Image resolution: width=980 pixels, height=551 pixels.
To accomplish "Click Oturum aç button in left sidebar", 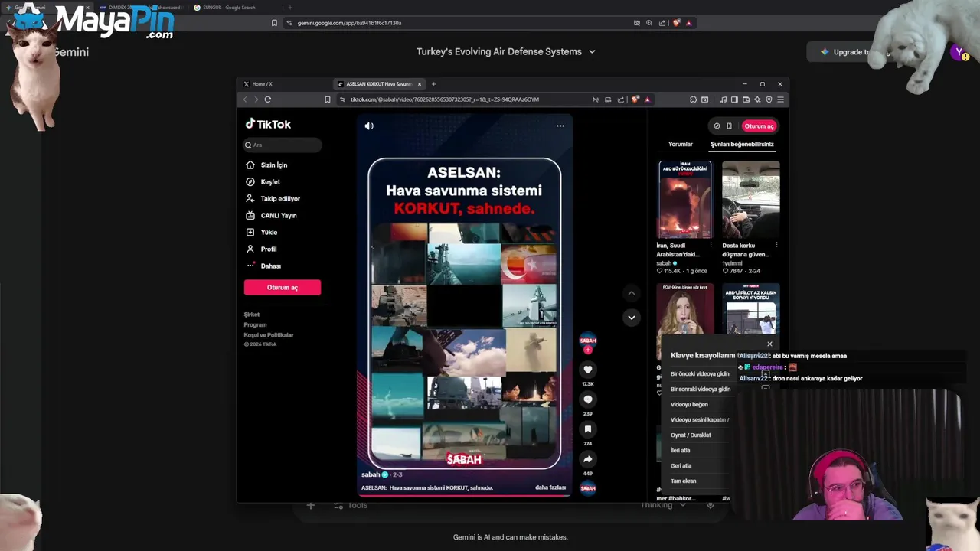I will coord(283,288).
